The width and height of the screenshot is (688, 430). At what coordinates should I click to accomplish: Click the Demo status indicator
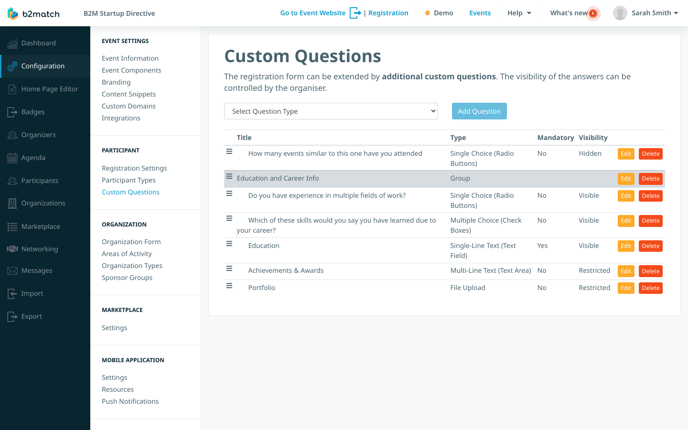click(439, 13)
